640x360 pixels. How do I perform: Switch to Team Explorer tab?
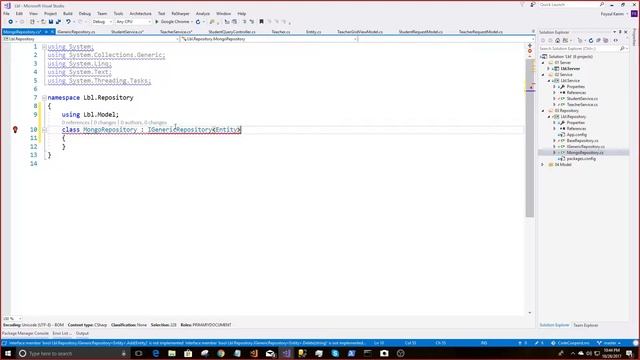pyautogui.click(x=585, y=325)
